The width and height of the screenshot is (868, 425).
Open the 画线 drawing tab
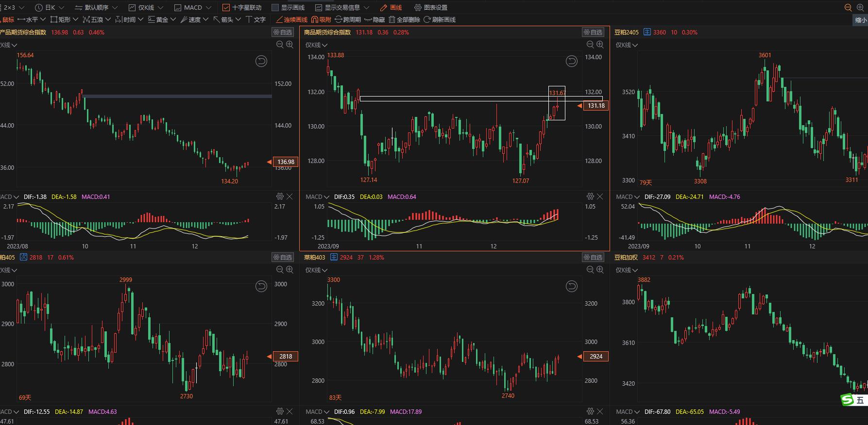391,8
